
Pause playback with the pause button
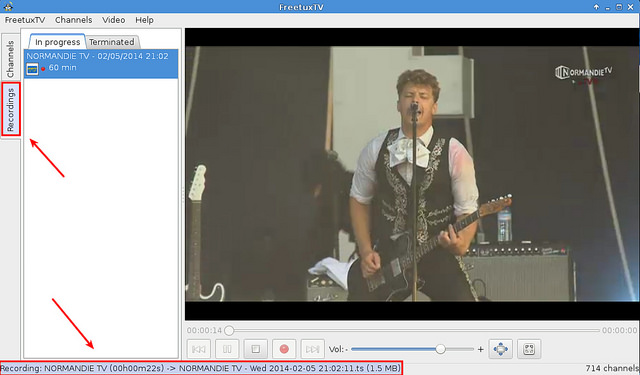pos(227,349)
